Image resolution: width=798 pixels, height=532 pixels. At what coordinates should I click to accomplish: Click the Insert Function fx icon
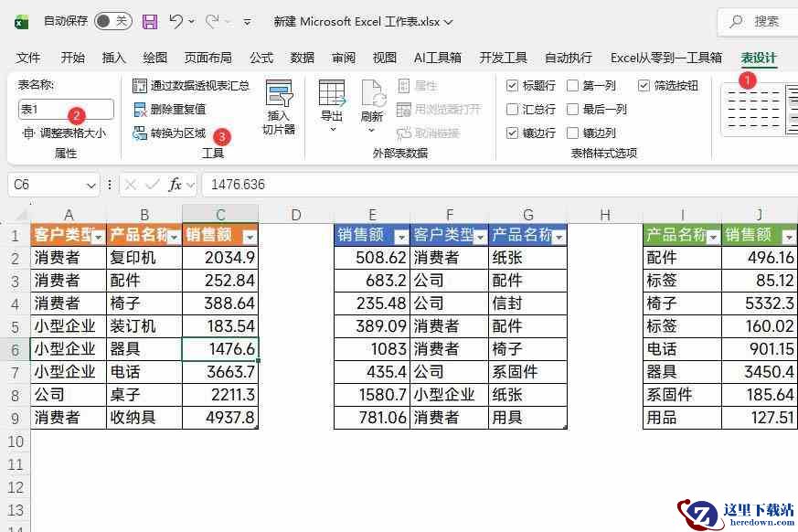click(x=175, y=185)
